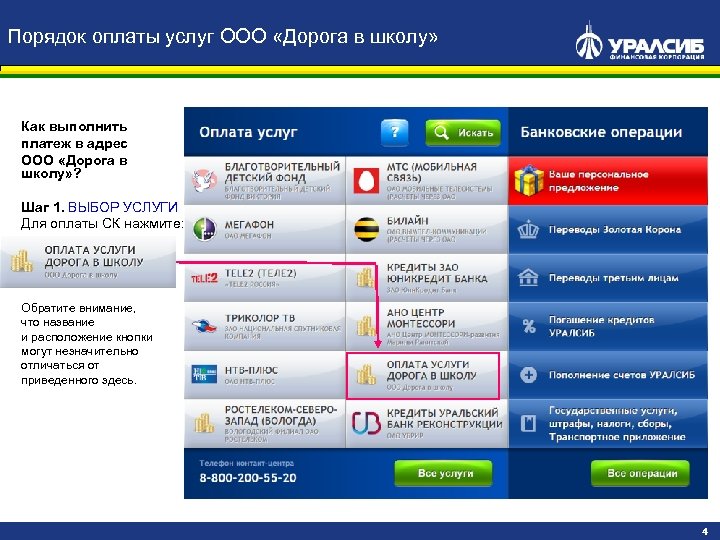This screenshot has width=720, height=540.
Task: Choose the МЕГАФОН service label
Action: click(x=249, y=225)
